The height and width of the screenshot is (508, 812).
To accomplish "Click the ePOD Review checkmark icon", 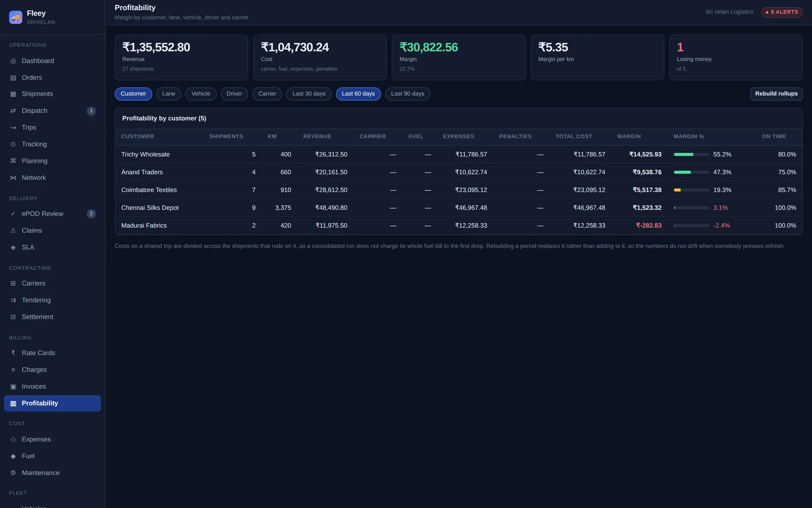I will coord(13,214).
